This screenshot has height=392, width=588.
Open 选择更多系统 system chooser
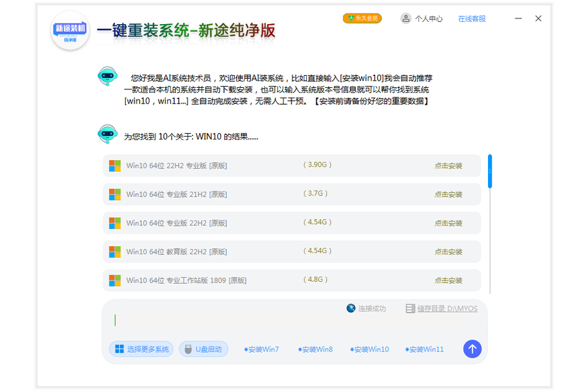click(x=141, y=349)
